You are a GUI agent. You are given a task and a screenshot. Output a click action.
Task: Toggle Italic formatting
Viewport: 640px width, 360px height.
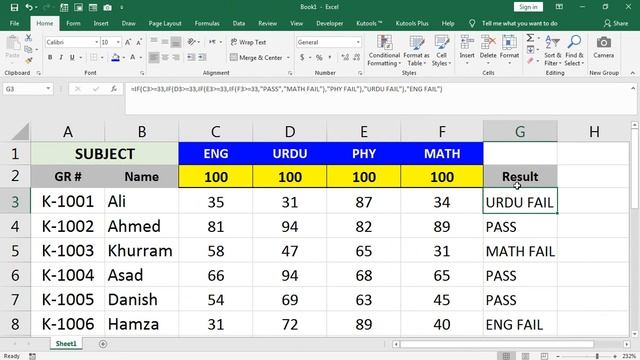(x=61, y=58)
